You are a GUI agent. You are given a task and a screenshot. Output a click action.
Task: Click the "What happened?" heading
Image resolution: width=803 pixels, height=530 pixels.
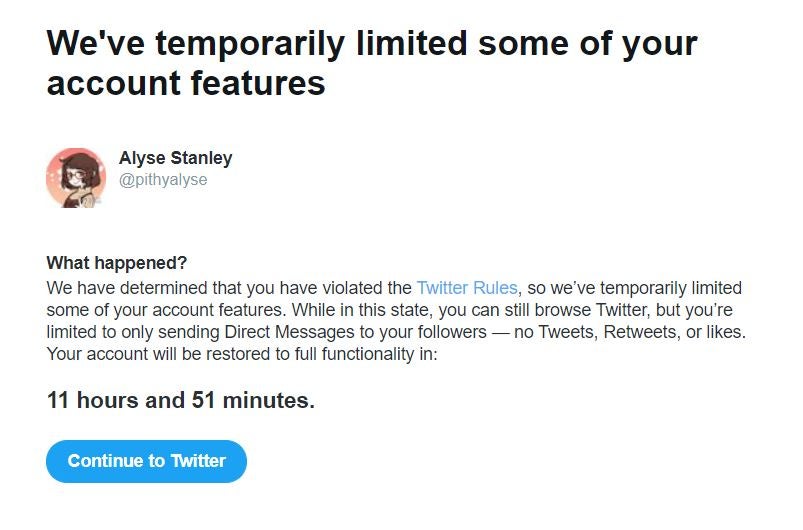pos(117,263)
